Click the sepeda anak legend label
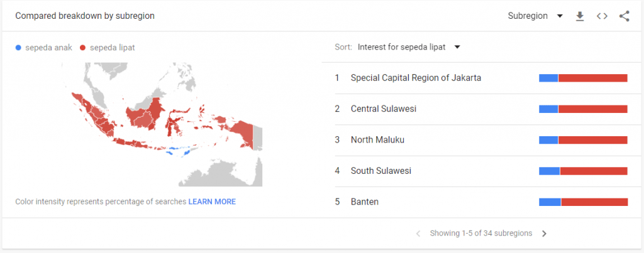 pos(48,47)
